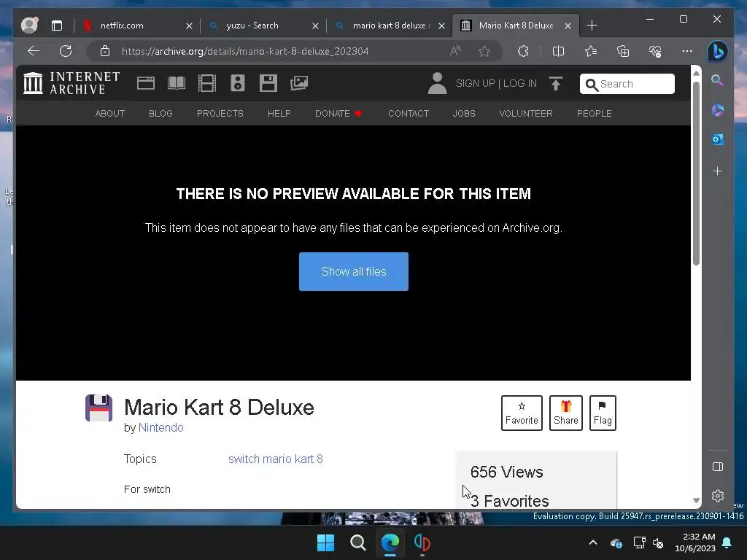Viewport: 747px width, 560px height.
Task: Click the DONATE menu item
Action: (338, 113)
